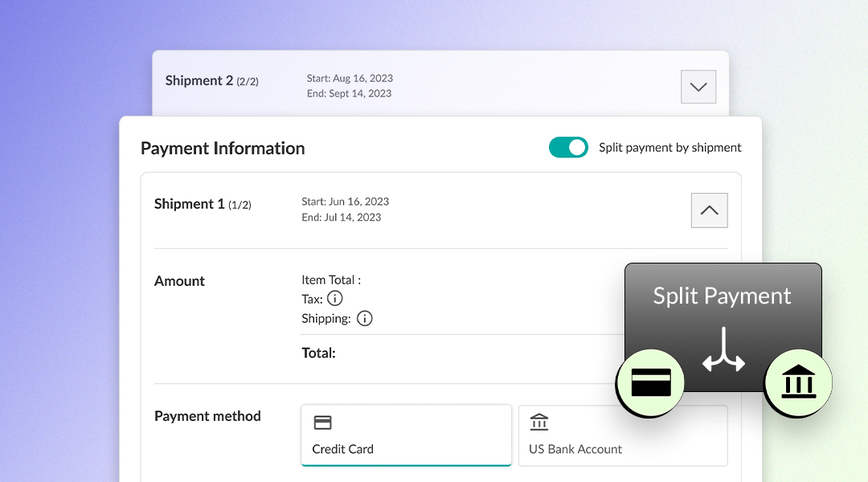Click the Payment Information heading

[x=223, y=149]
